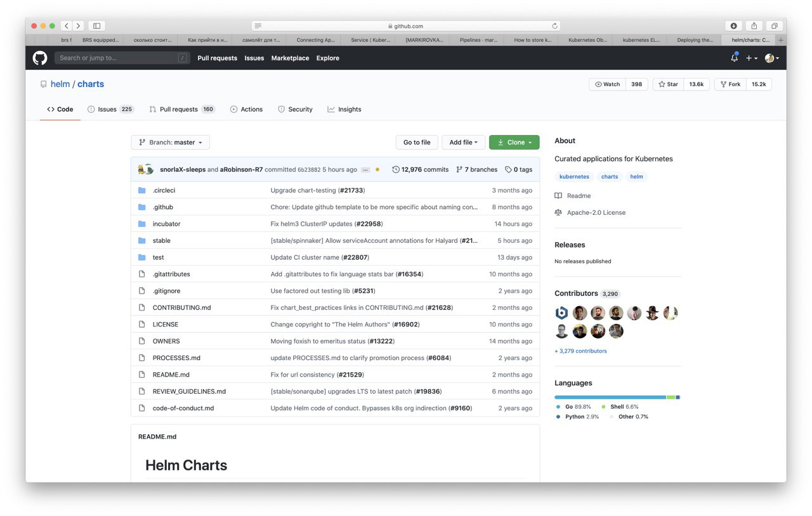Click the tags label icon
812x516 pixels.
click(x=508, y=169)
